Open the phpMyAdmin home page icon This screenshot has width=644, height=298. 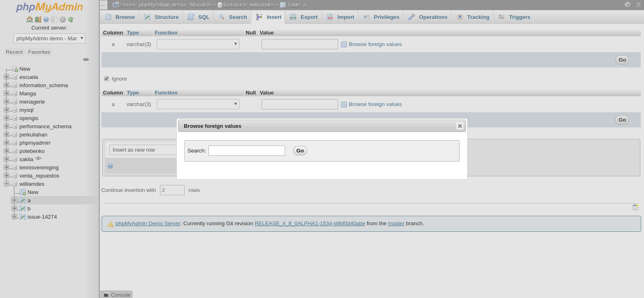(30, 19)
